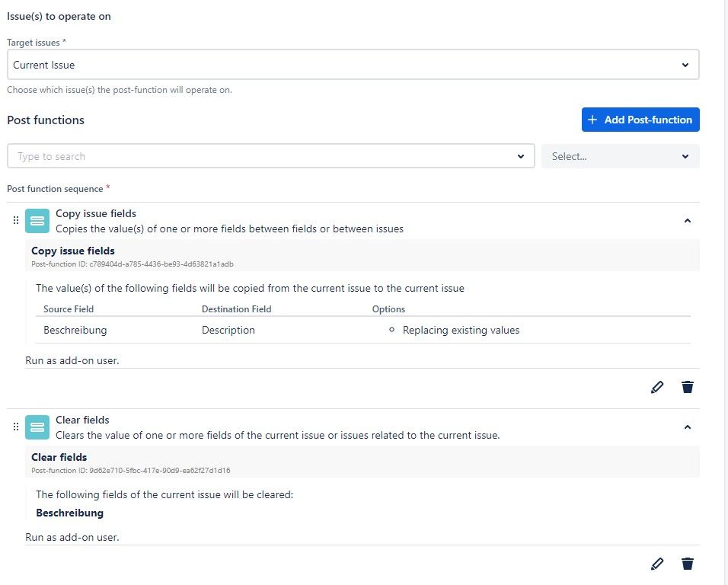Screen dimensions: 728x585
Task: Open the post-function search dropdown arrow
Action: pyautogui.click(x=521, y=156)
